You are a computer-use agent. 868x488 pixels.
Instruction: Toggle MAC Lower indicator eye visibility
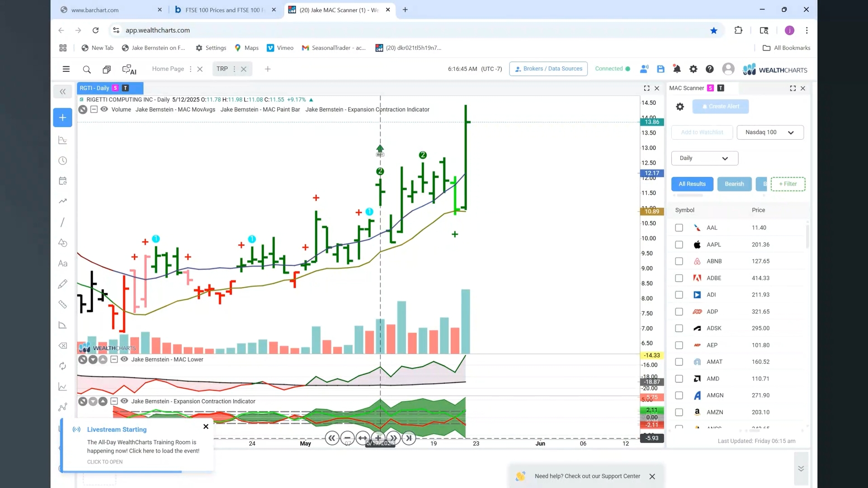(124, 359)
